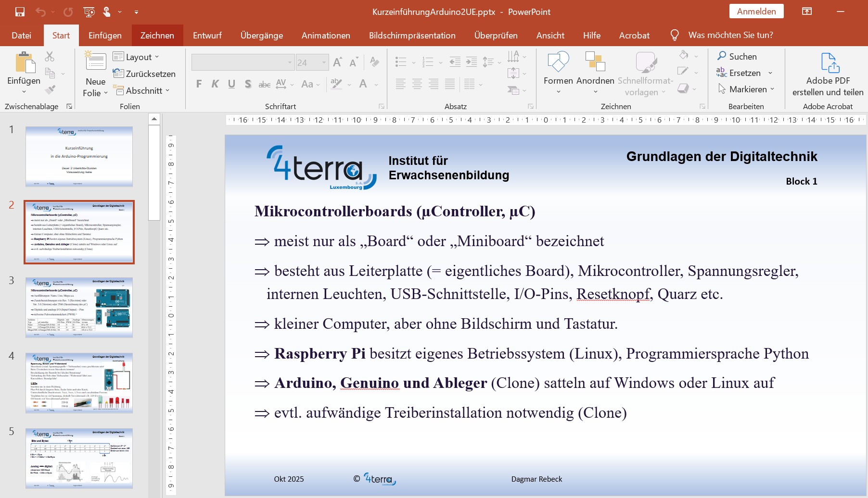This screenshot has width=868, height=498.
Task: Expand the Abschnitt dropdown
Action: (x=141, y=90)
